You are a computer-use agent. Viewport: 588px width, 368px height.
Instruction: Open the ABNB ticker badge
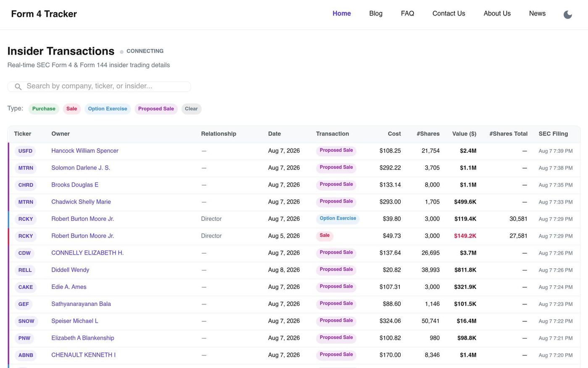26,355
